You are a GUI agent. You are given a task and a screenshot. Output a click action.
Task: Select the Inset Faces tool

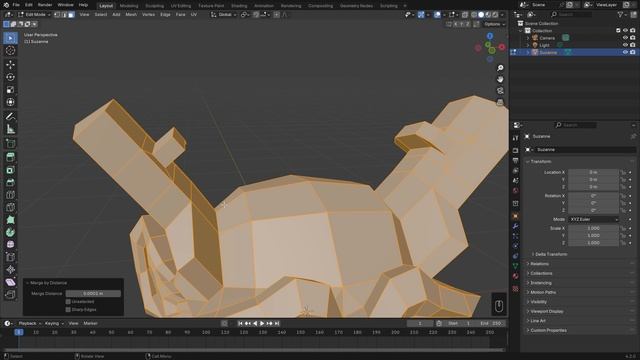pyautogui.click(x=11, y=170)
